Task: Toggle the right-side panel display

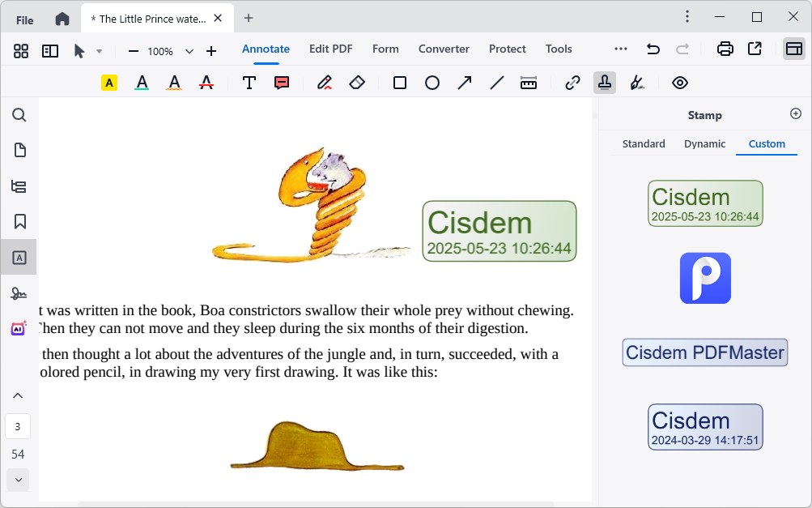Action: click(794, 50)
